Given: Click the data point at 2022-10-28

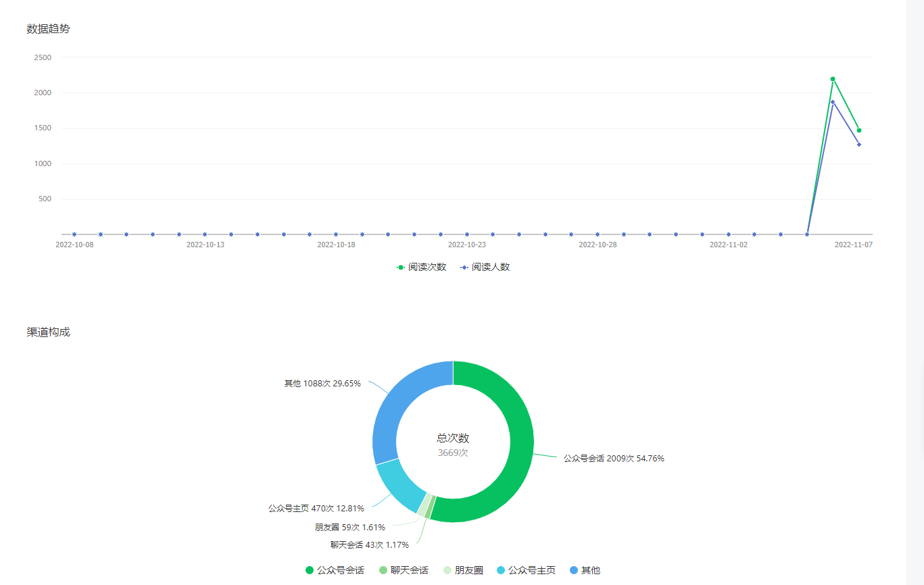Looking at the screenshot, I should [x=598, y=234].
